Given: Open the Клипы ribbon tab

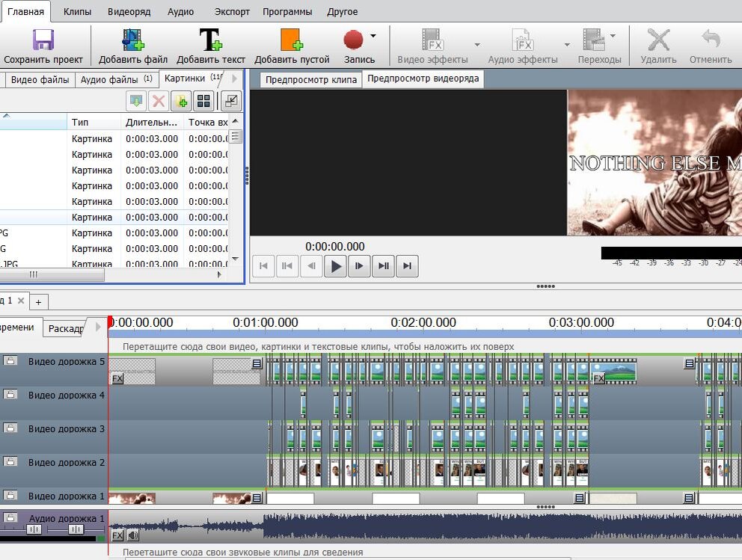Looking at the screenshot, I should (x=77, y=12).
